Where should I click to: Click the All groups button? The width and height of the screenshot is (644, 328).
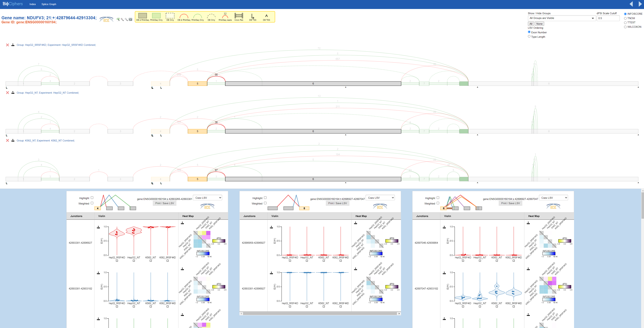click(x=531, y=24)
